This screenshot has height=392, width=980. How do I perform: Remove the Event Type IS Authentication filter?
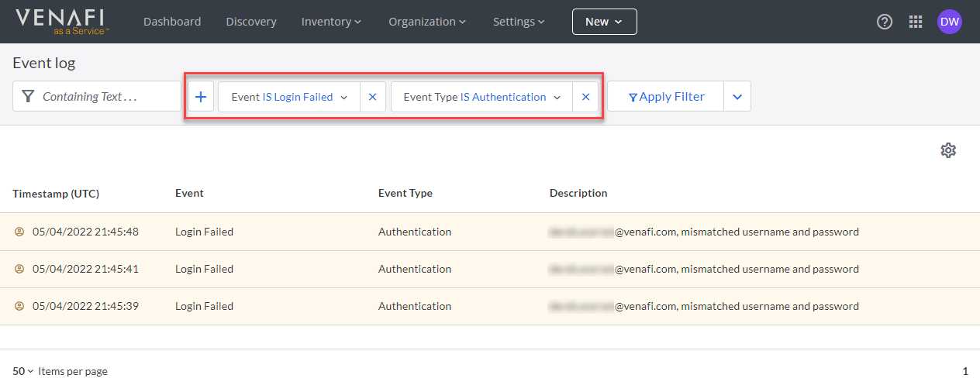coord(585,97)
